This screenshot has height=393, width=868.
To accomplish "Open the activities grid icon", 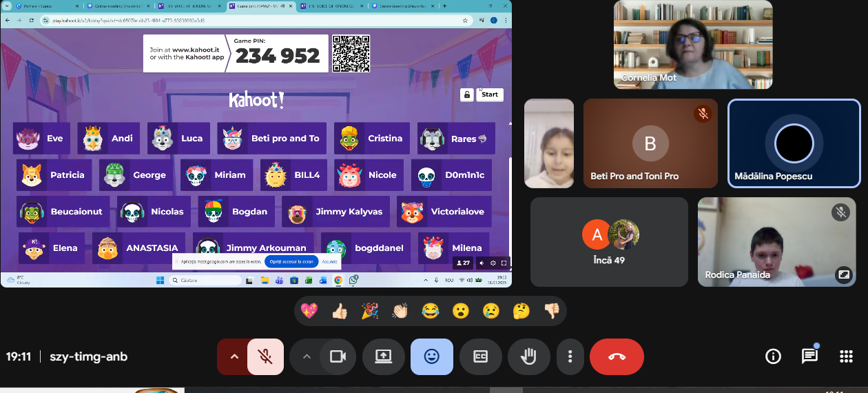I will point(846,356).
